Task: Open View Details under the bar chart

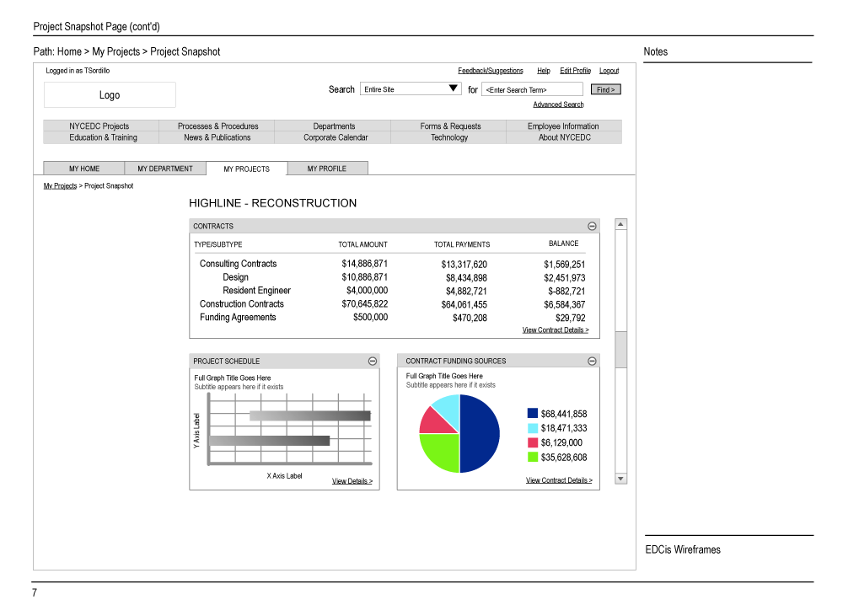Action: pyautogui.click(x=352, y=480)
